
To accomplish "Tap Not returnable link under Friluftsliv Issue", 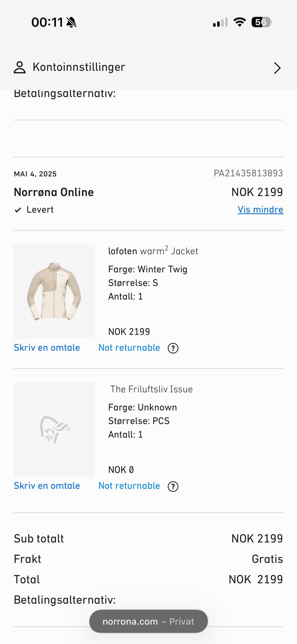I will coord(129,486).
